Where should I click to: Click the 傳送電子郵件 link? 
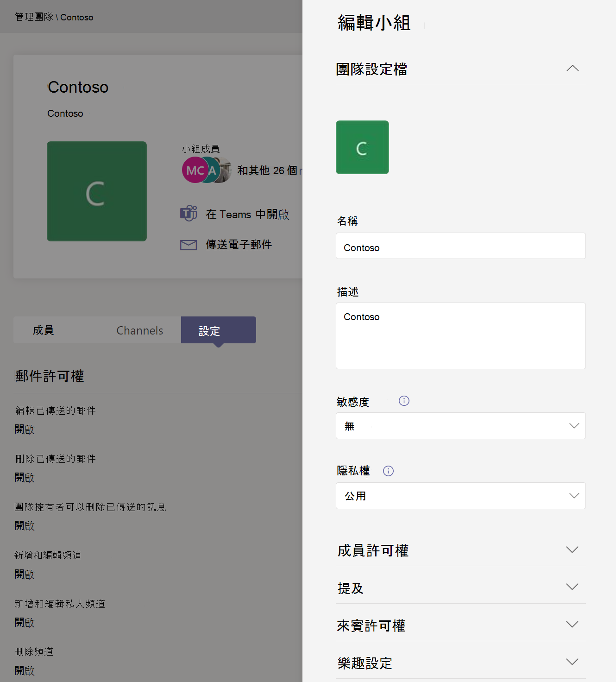point(239,245)
